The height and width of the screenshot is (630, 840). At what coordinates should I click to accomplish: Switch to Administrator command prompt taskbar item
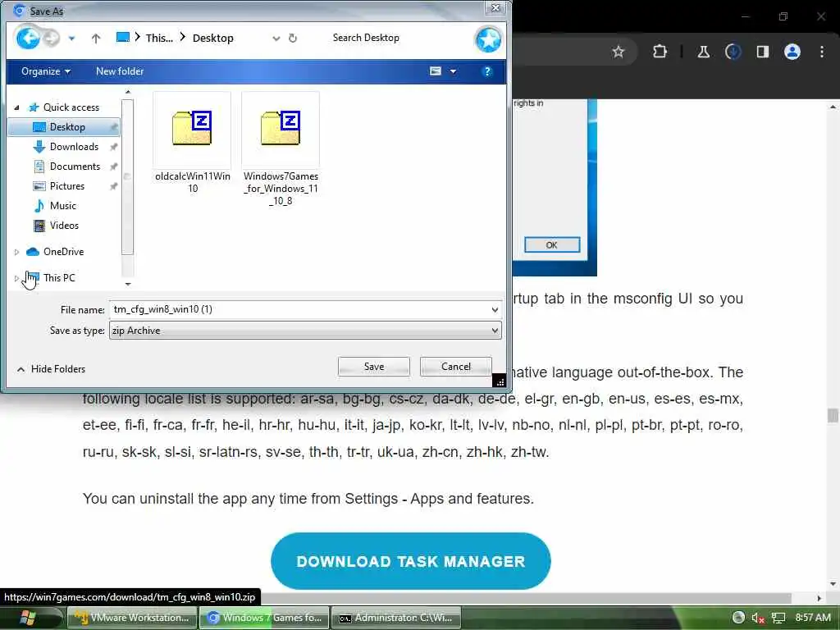click(x=396, y=618)
